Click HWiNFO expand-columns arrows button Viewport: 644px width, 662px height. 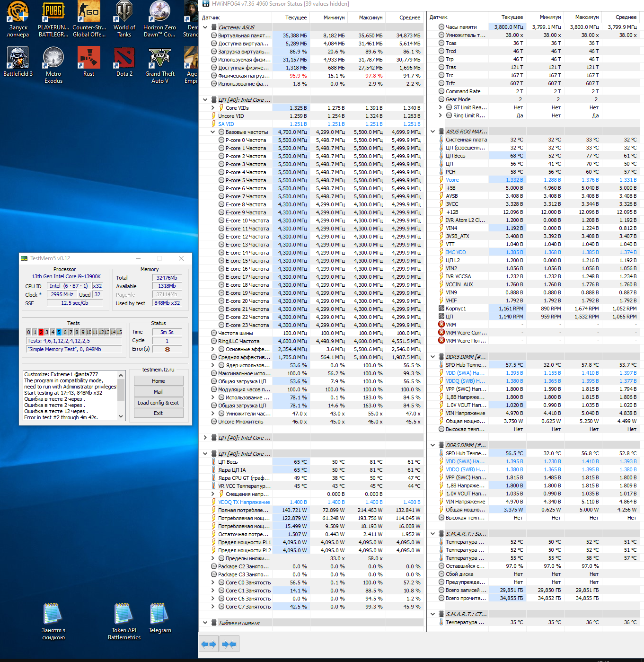209,644
